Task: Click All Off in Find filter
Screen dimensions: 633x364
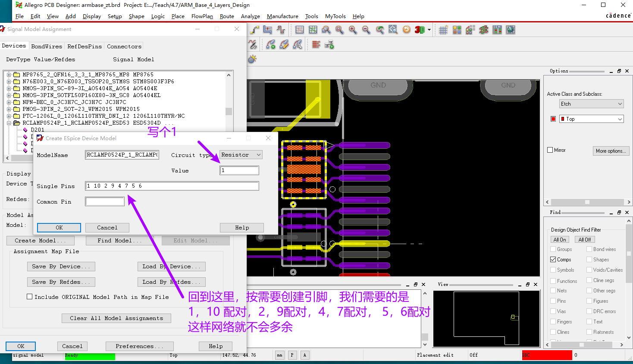Action: point(585,240)
